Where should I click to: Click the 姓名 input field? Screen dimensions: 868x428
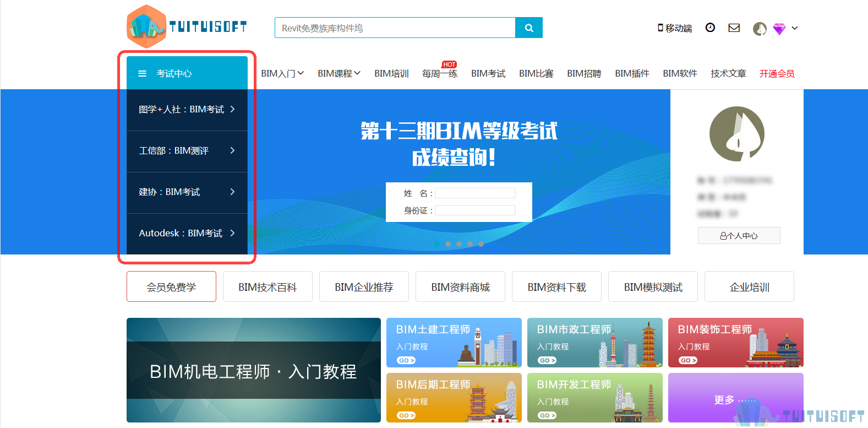pos(475,193)
